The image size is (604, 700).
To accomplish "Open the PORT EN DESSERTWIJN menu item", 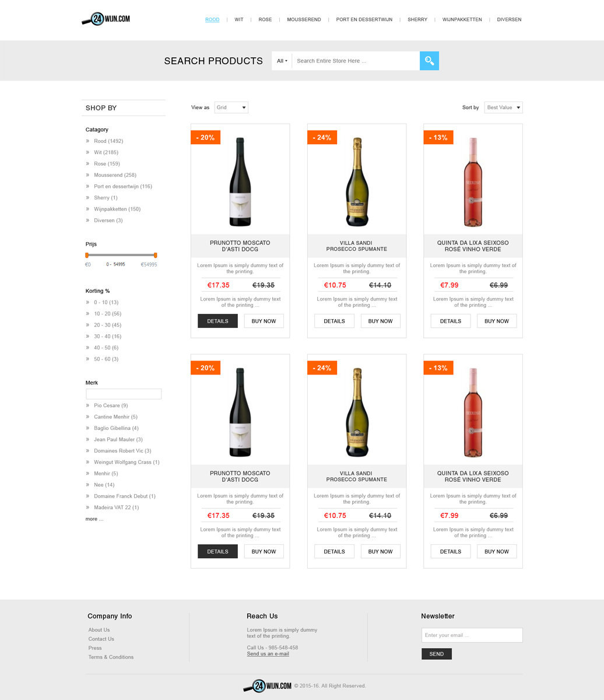I will (x=364, y=20).
